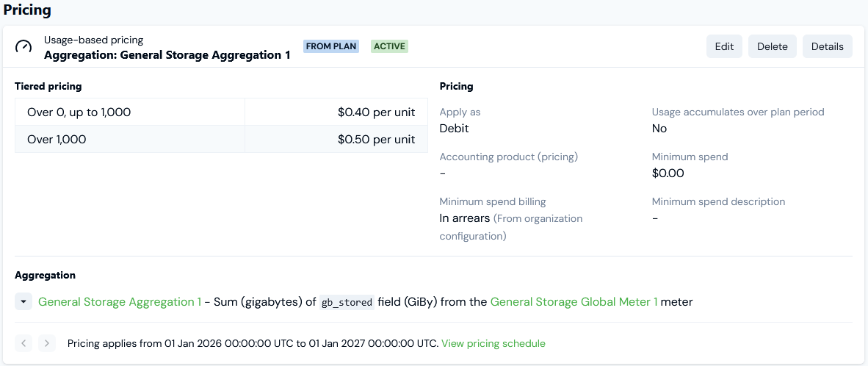Viewport: 868px width, 366px height.
Task: Delete this pricing entry
Action: pyautogui.click(x=773, y=46)
